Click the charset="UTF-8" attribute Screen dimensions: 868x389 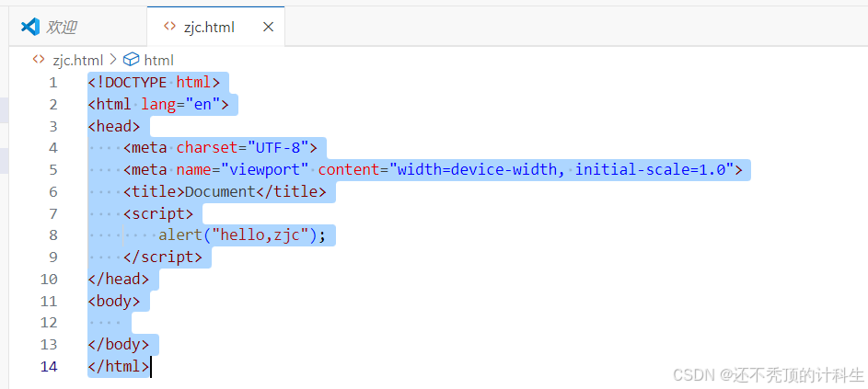click(242, 148)
